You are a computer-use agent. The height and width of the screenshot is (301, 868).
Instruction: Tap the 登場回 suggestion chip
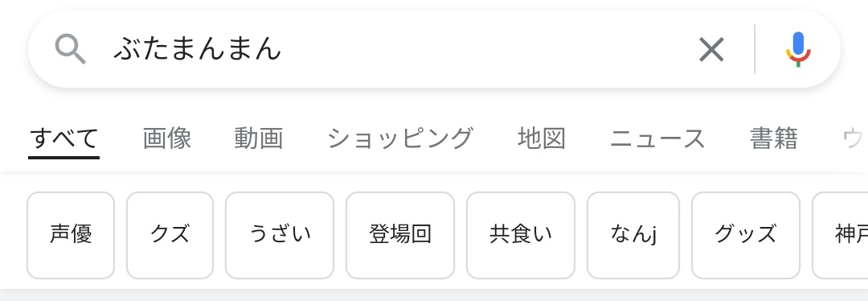400,235
